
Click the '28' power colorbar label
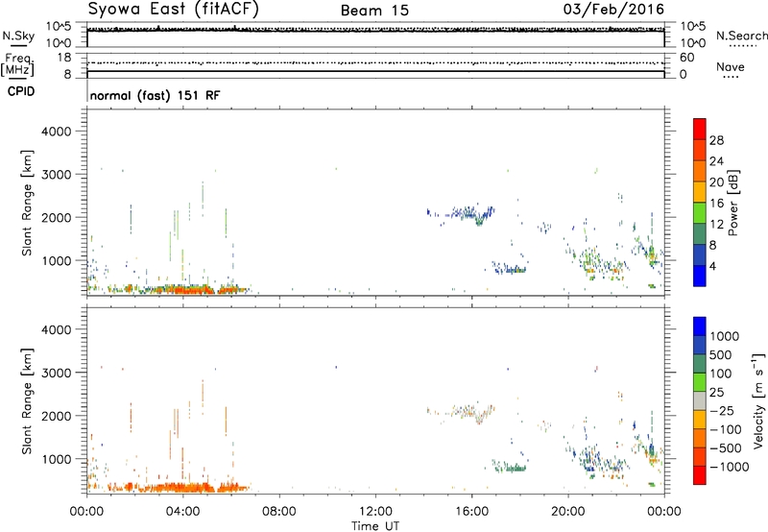[716, 140]
